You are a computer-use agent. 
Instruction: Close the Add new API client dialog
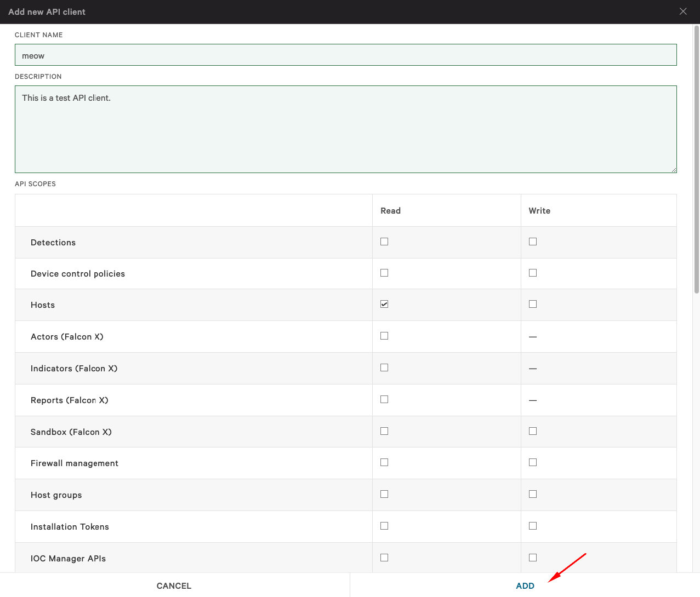point(683,12)
